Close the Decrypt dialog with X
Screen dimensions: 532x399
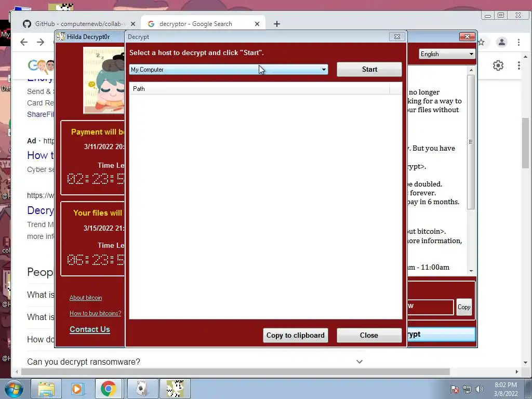coord(397,37)
